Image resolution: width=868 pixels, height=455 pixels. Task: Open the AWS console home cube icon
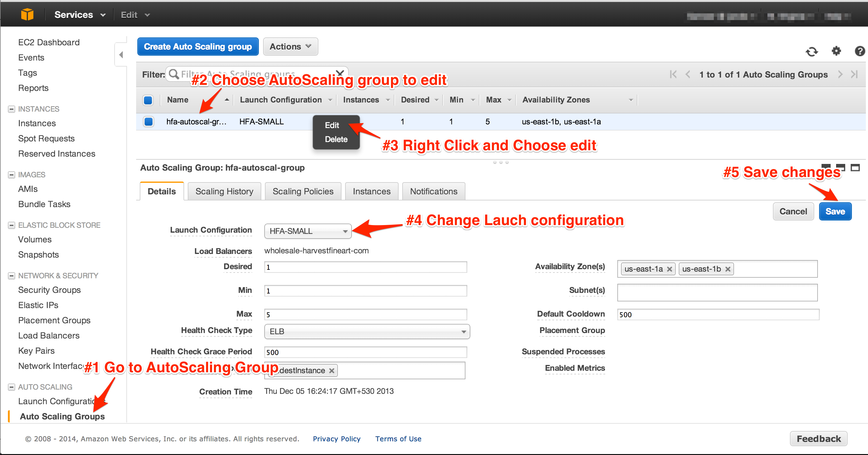click(27, 15)
